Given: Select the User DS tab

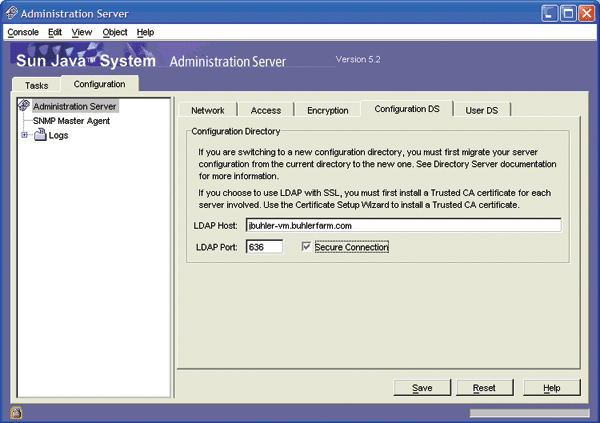Looking at the screenshot, I should (x=481, y=110).
